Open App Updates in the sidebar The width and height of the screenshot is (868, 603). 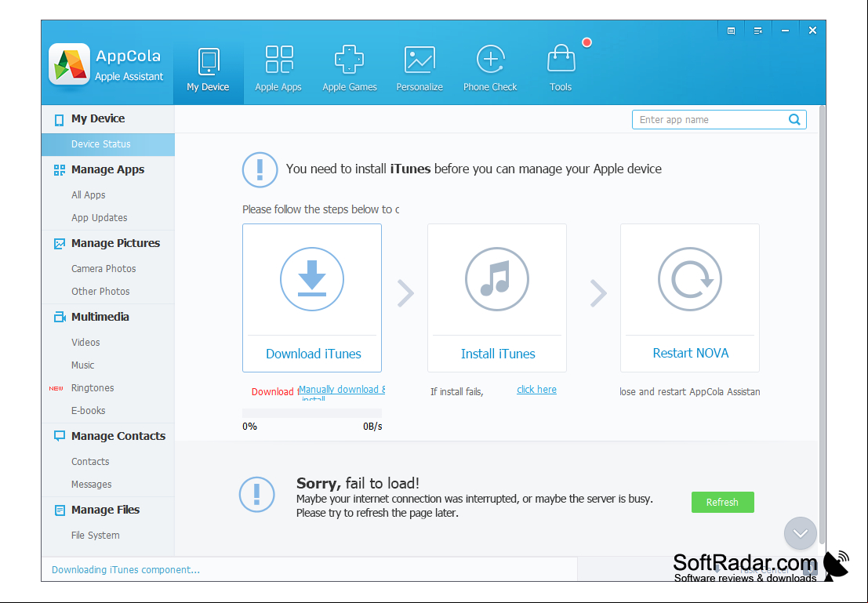[99, 218]
